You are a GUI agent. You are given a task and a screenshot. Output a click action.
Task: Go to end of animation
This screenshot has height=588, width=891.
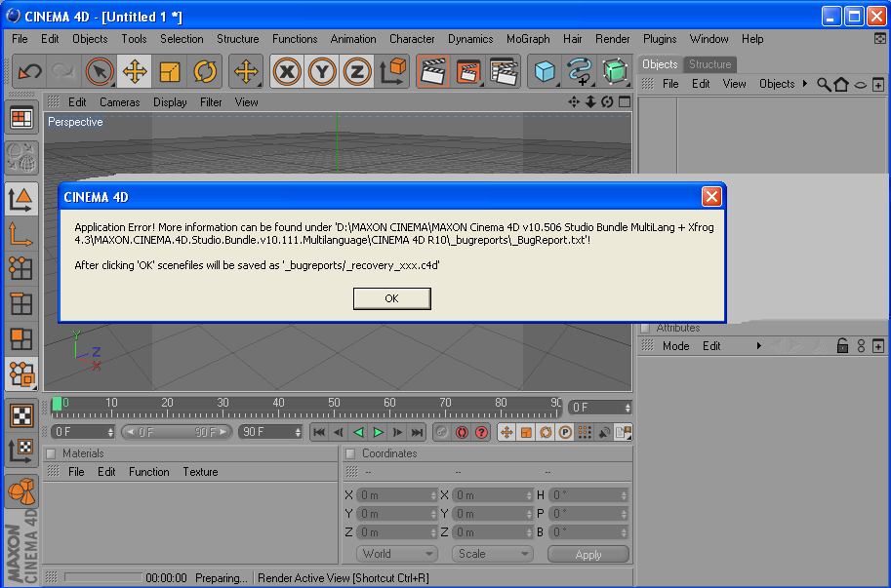pos(417,433)
